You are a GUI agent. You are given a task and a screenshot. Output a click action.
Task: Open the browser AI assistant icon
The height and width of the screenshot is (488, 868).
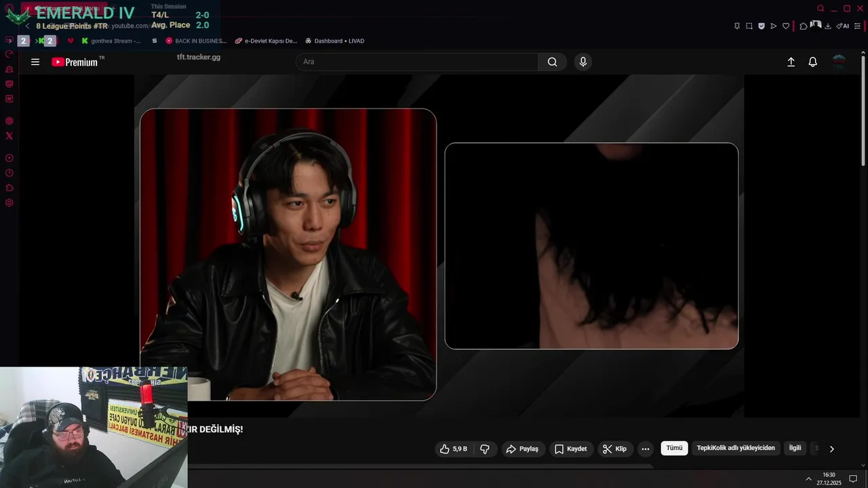(x=842, y=26)
